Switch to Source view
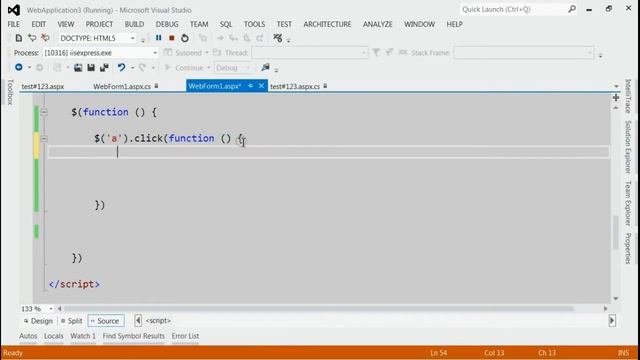The height and width of the screenshot is (360, 640). [106, 321]
